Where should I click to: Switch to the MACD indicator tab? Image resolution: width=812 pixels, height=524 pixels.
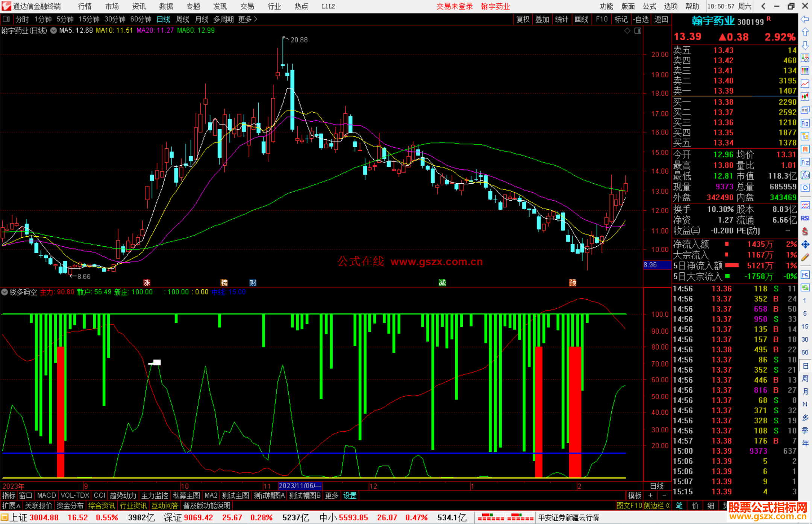pos(47,495)
